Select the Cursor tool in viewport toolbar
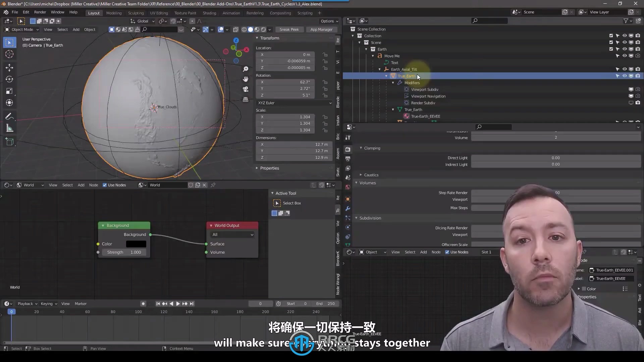This screenshot has height=362, width=644. pyautogui.click(x=9, y=54)
